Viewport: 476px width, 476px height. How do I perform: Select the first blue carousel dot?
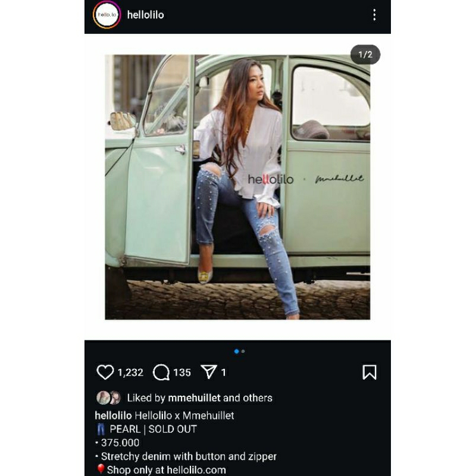(236, 352)
